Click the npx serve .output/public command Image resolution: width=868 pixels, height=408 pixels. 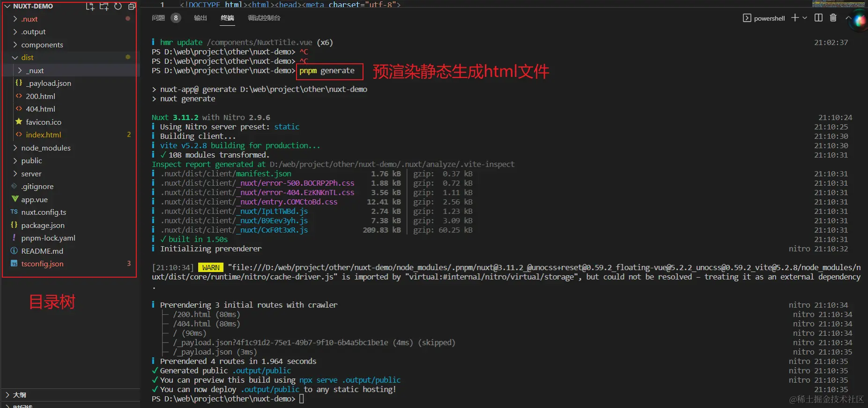click(x=350, y=380)
